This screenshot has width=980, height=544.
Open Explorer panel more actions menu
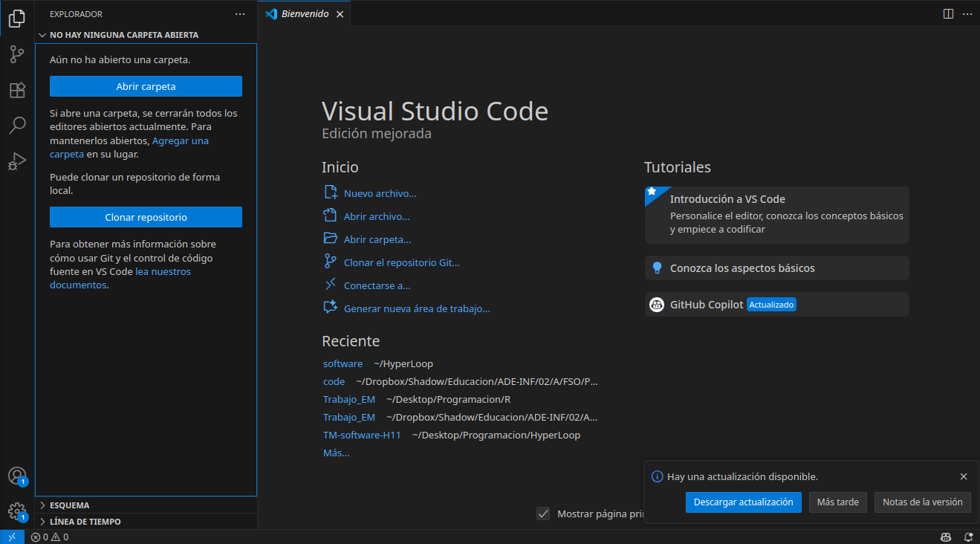pos(239,14)
